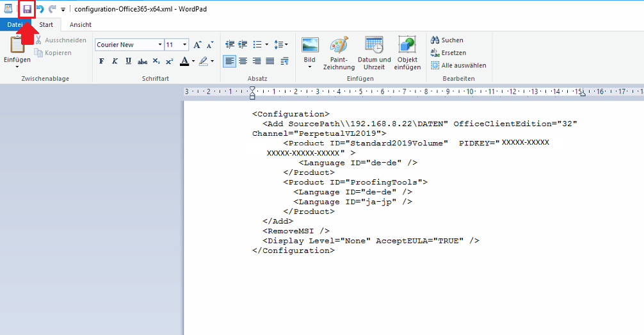Image resolution: width=644 pixels, height=335 pixels.
Task: Justify the text alignment
Action: click(x=270, y=61)
